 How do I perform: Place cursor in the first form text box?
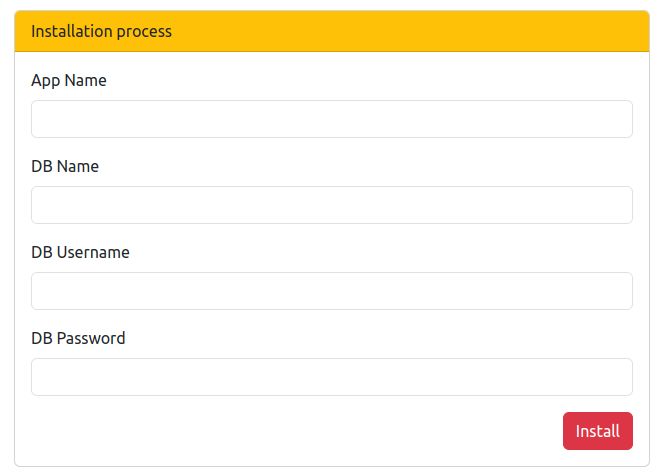click(x=332, y=119)
